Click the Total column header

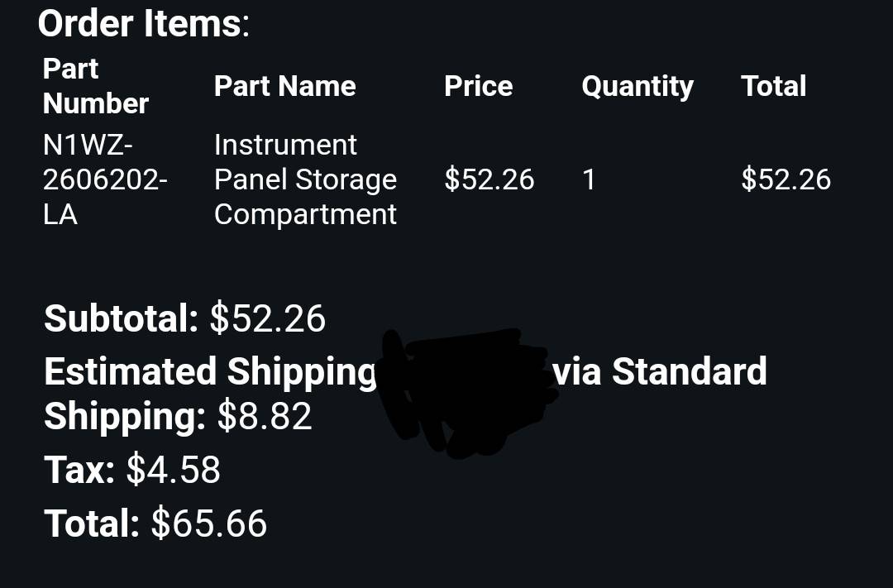(x=773, y=86)
